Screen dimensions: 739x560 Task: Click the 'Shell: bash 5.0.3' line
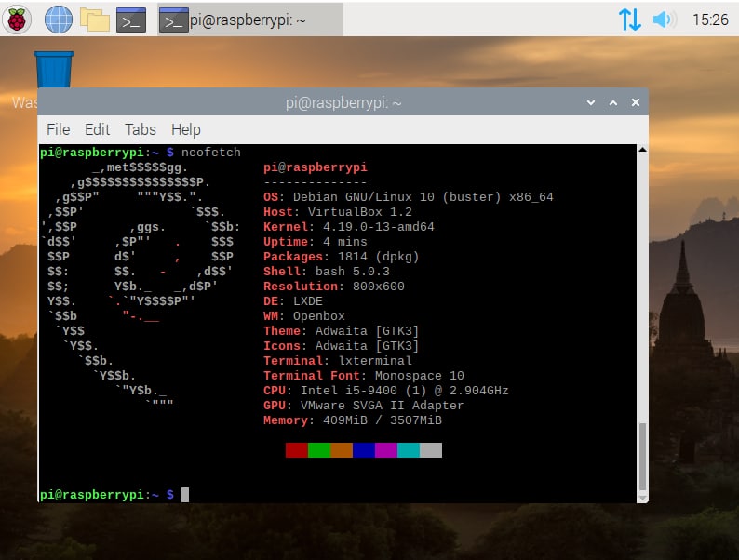[327, 272]
